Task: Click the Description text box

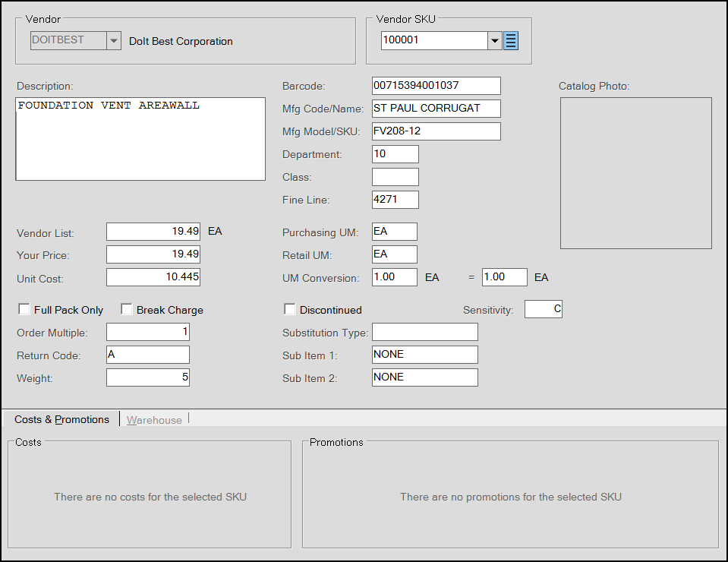Action: 140,139
